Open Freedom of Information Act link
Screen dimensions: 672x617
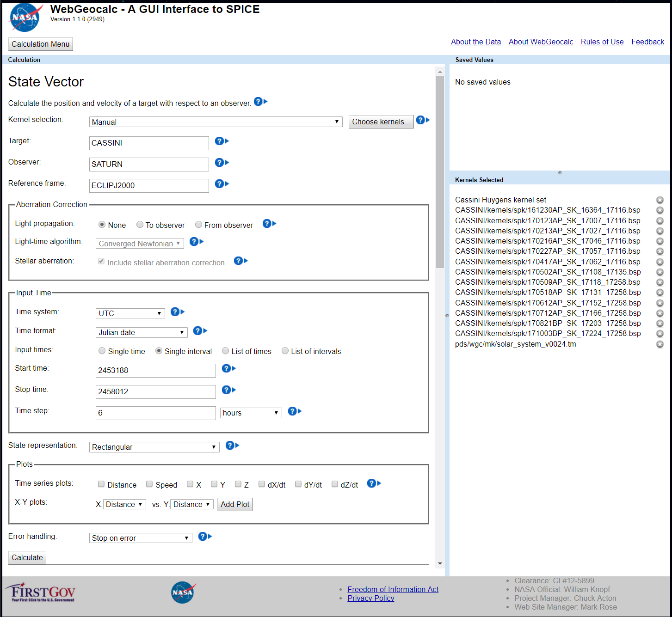pyautogui.click(x=393, y=589)
